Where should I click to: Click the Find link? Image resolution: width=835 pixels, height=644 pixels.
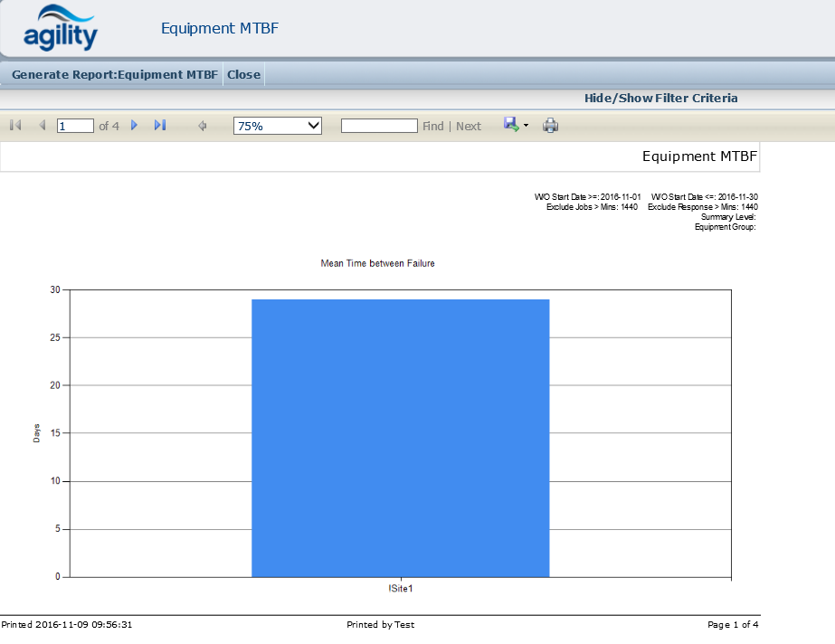(432, 127)
